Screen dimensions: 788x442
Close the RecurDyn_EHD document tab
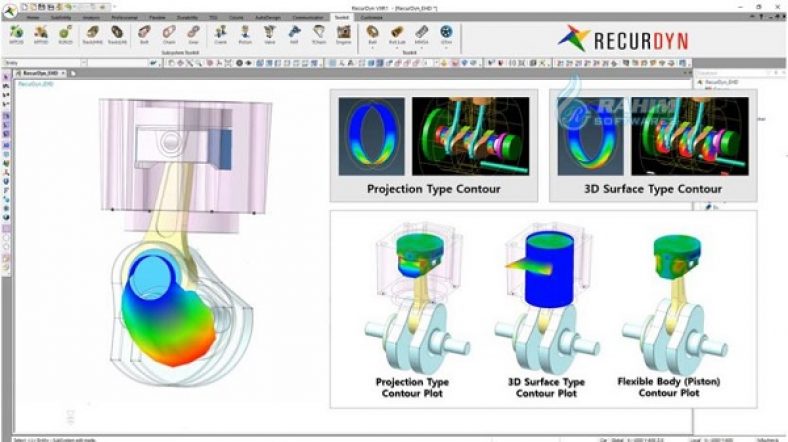tap(63, 73)
